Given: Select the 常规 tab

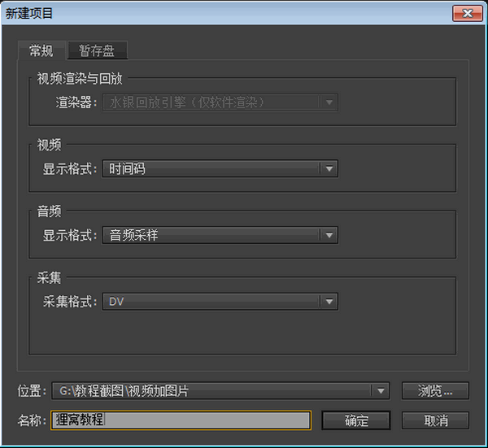Looking at the screenshot, I should click(41, 50).
